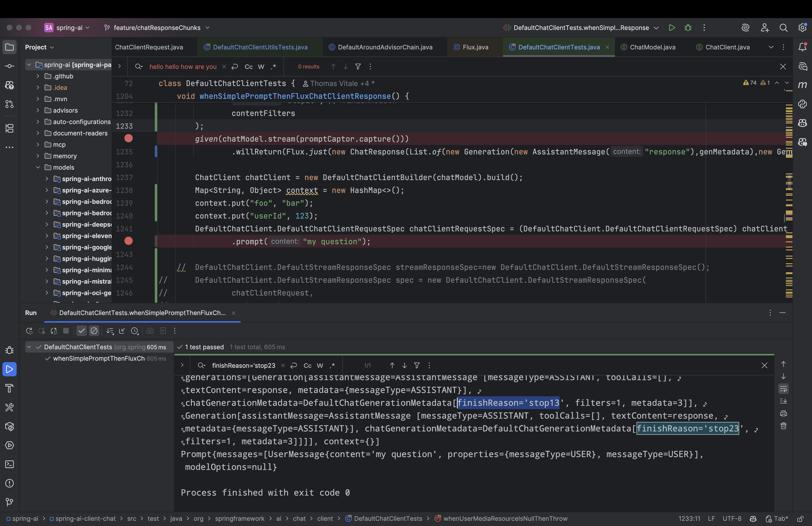The image size is (812, 526).
Task: Open the Maven tool window
Action: coord(802,85)
